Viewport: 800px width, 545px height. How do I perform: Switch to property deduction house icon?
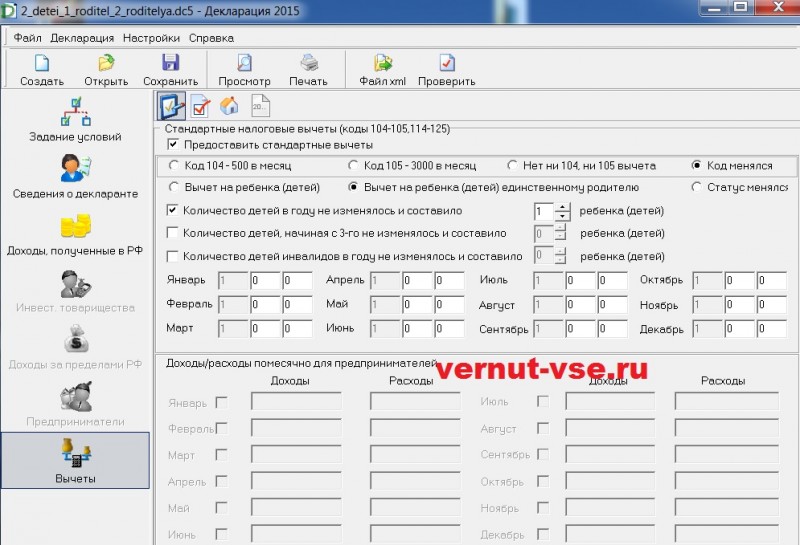[229, 106]
